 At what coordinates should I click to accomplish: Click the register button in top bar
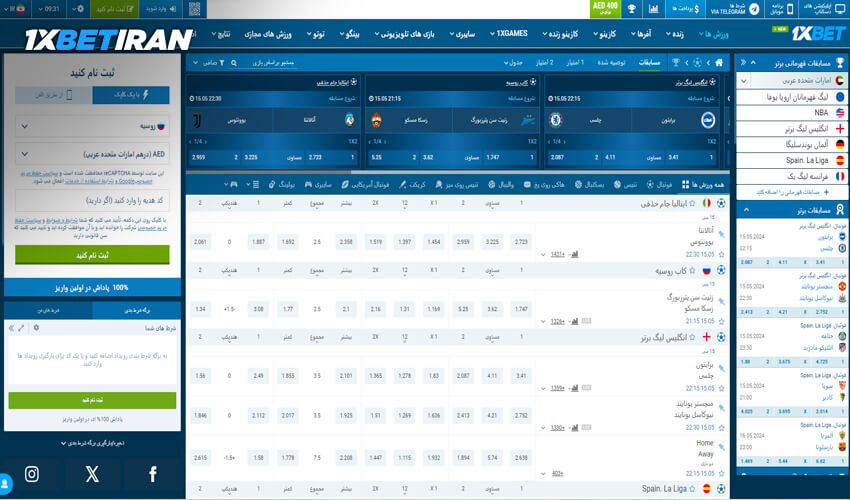click(115, 9)
